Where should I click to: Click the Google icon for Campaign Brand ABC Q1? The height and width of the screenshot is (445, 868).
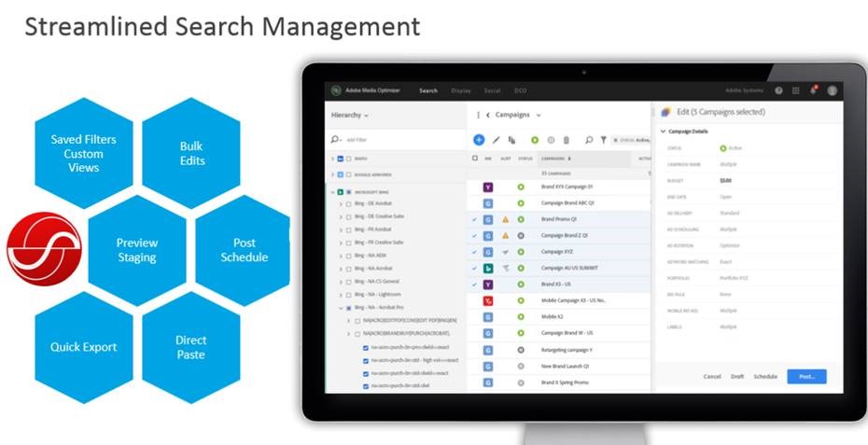[488, 203]
